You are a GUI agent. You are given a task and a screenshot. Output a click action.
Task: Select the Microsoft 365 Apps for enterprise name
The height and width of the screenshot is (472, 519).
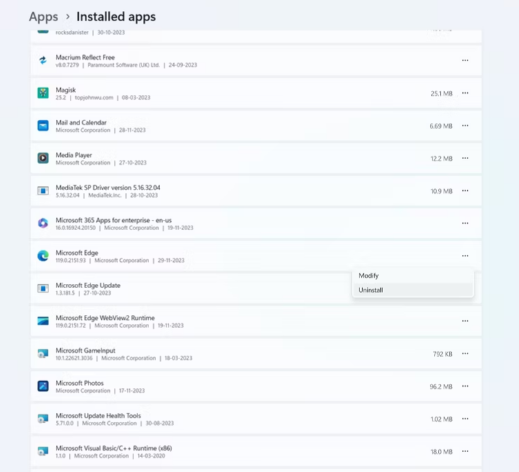[114, 220]
